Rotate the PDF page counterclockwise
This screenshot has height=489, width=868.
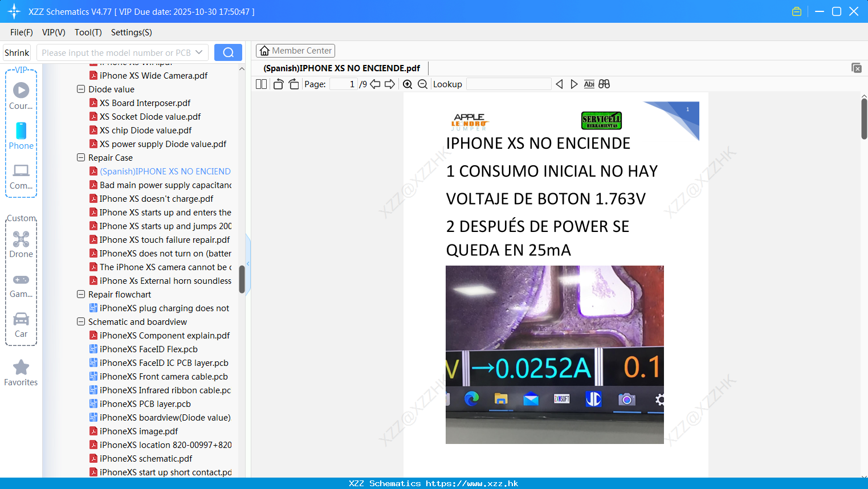click(x=278, y=84)
